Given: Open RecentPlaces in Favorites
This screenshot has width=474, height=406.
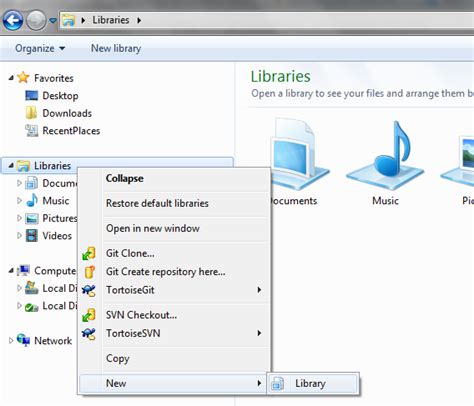Looking at the screenshot, I should (71, 131).
